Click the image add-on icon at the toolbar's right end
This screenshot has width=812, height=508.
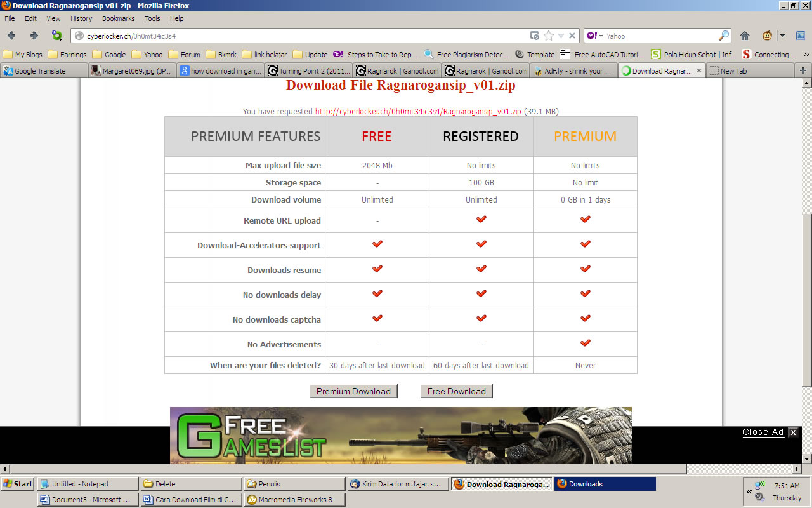click(799, 36)
